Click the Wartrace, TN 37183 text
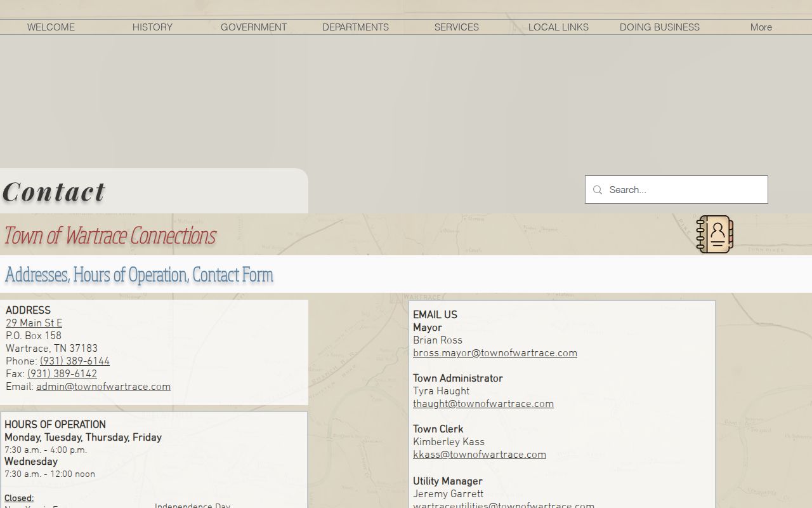 click(x=51, y=349)
